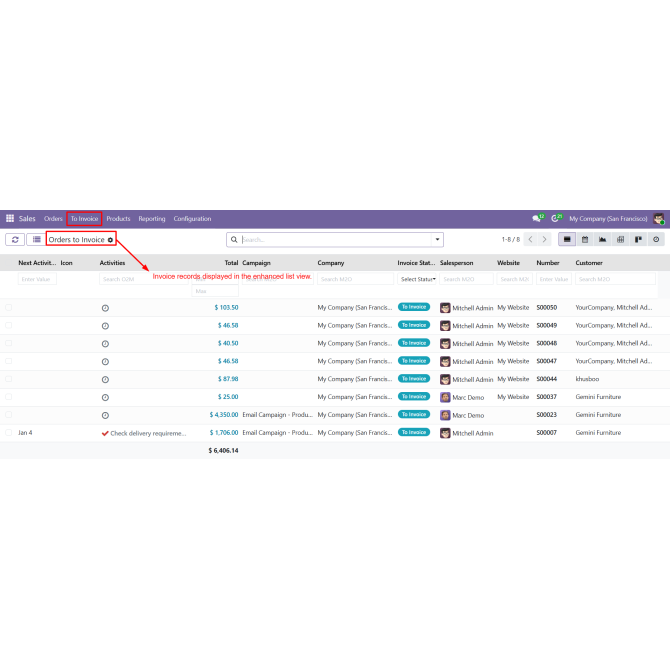Click Mitchell Admin's avatar in the S00050 row
Screen dimensions: 670x670
[x=445, y=308]
